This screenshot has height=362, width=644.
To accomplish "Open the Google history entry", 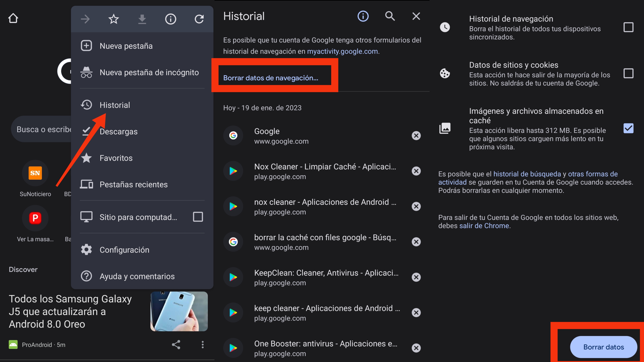I will tap(313, 136).
